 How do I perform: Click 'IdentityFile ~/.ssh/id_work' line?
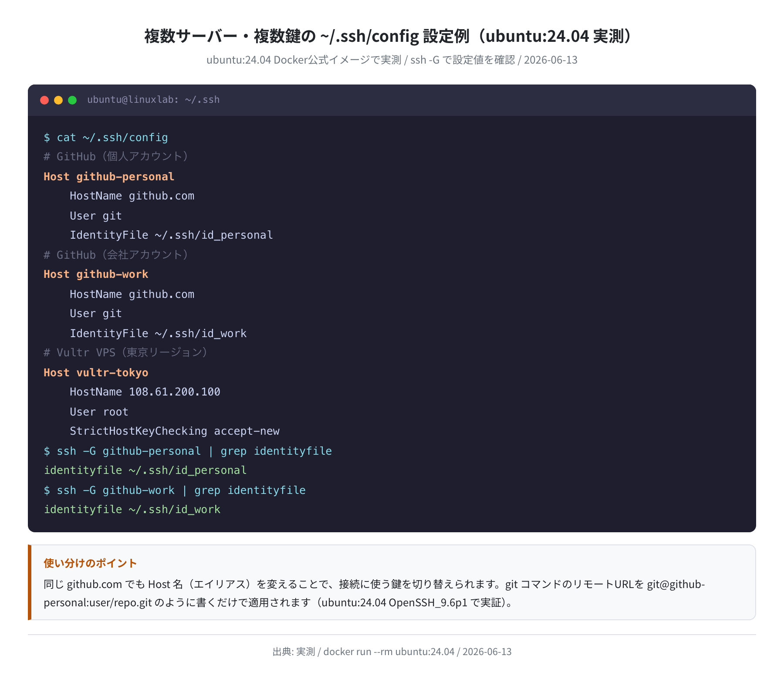(x=158, y=334)
